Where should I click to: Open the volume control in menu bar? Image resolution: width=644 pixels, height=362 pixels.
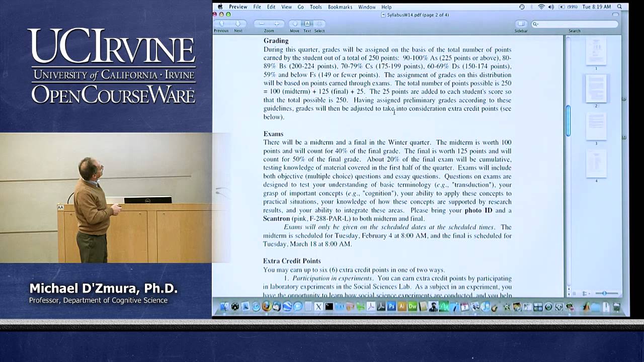pyautogui.click(x=551, y=7)
